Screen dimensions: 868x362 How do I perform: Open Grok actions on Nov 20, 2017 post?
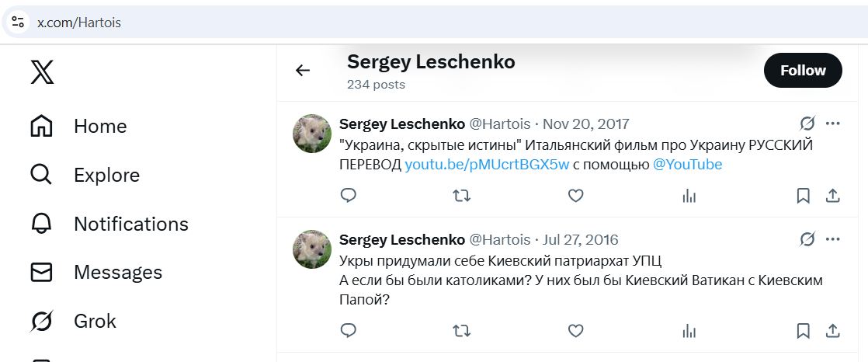coord(807,124)
